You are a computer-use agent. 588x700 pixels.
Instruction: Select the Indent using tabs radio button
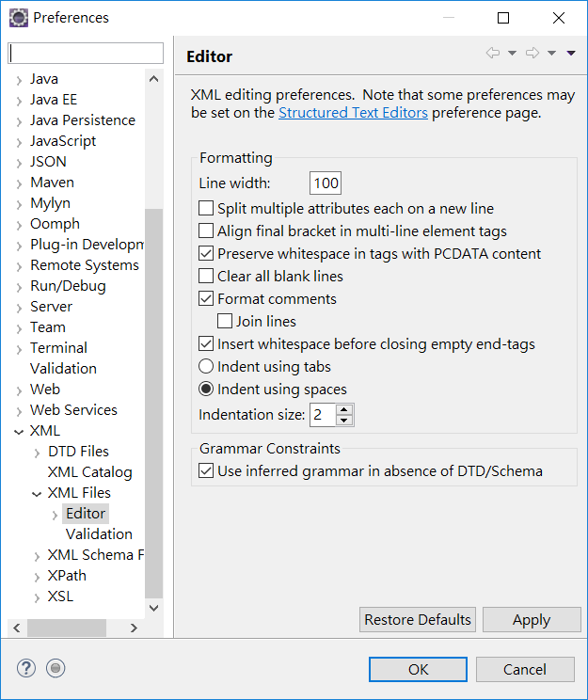206,367
